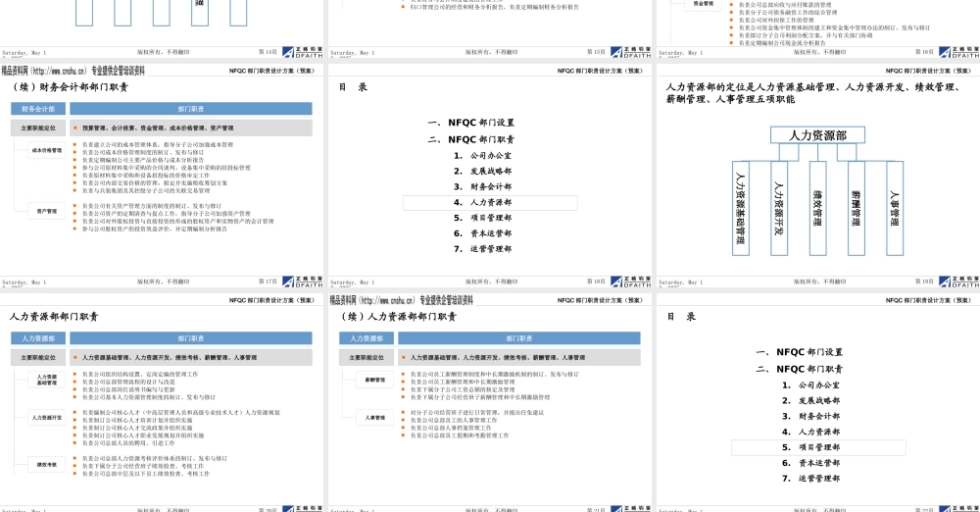980x512 pixels.
Task: Select the 目录 slide with 人力资源部 highlighted
Action: point(490,176)
